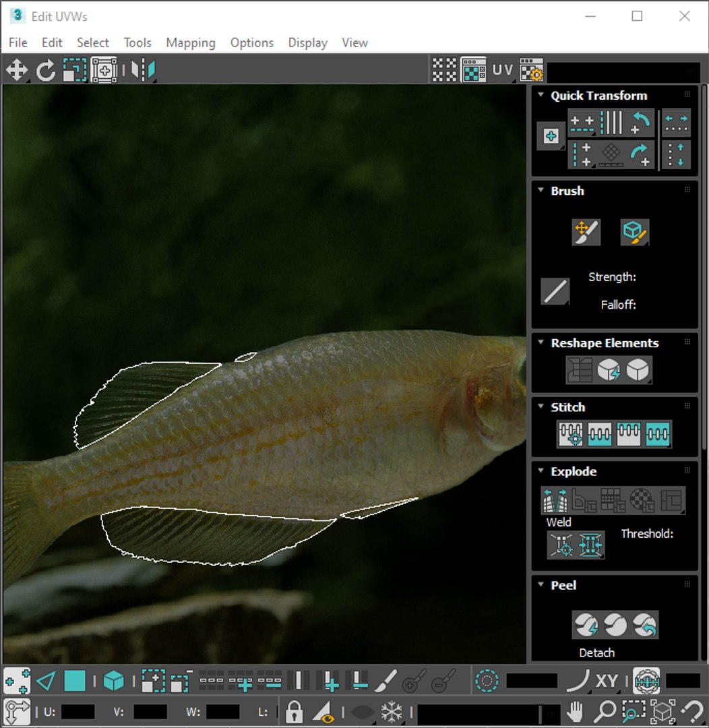Click Stitch to Target icon
Viewport: 709px width, 728px height.
pyautogui.click(x=571, y=435)
